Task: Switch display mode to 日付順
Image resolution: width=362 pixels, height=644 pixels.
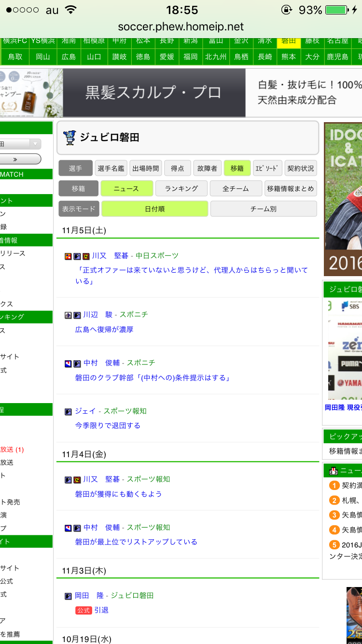Action: click(154, 209)
